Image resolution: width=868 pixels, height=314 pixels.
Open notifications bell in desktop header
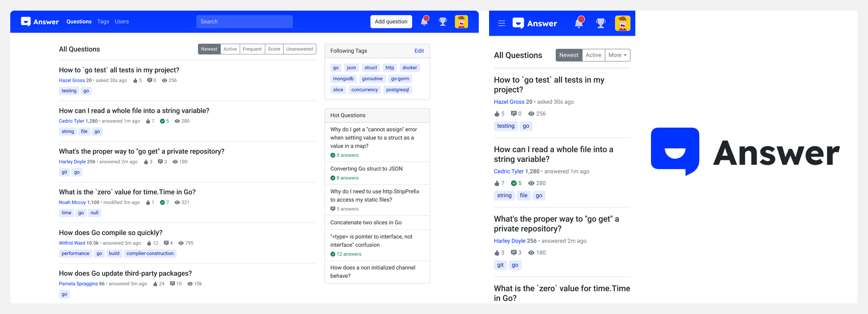coord(424,21)
